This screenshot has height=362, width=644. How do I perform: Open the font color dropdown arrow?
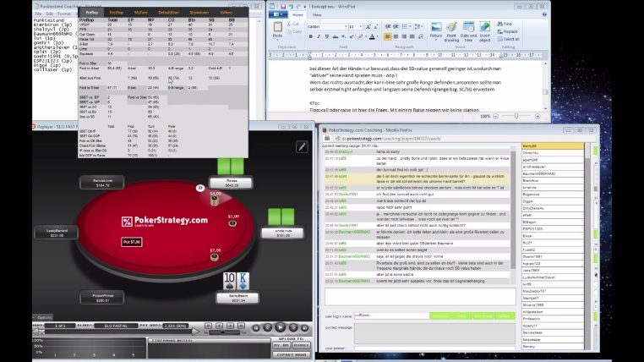pyautogui.click(x=378, y=36)
